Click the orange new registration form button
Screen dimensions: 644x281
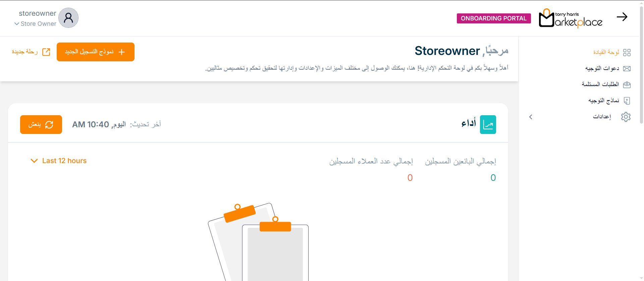96,52
